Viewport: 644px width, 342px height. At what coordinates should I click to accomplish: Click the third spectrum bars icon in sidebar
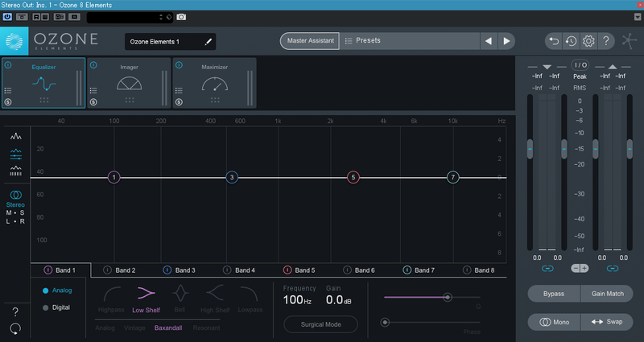(15, 171)
